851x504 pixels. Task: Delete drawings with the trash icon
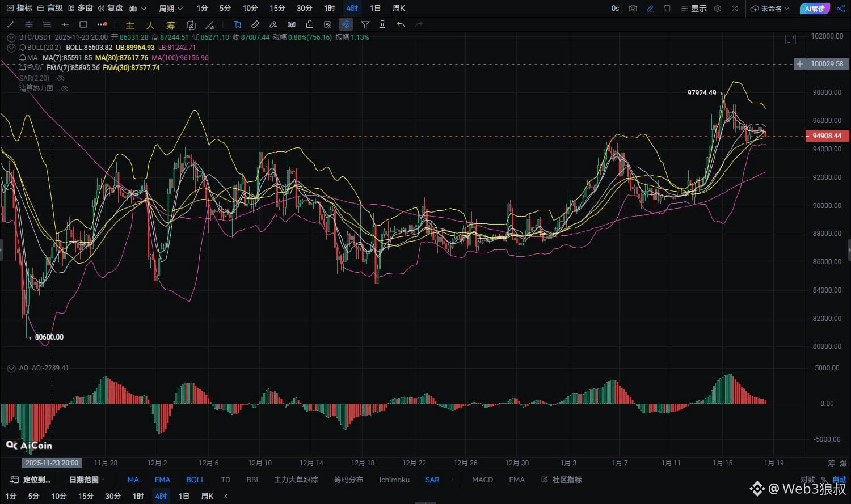tap(382, 24)
